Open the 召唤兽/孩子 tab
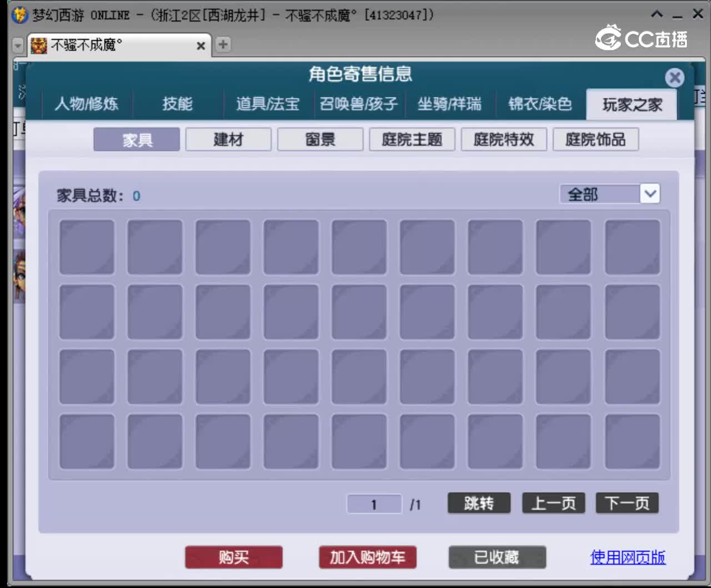The width and height of the screenshot is (711, 588). [359, 104]
